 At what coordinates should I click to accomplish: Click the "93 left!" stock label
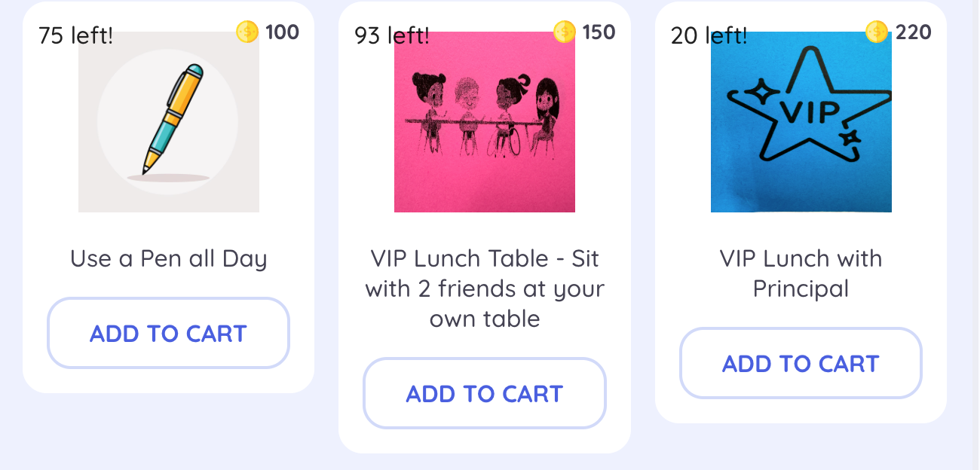coord(392,35)
